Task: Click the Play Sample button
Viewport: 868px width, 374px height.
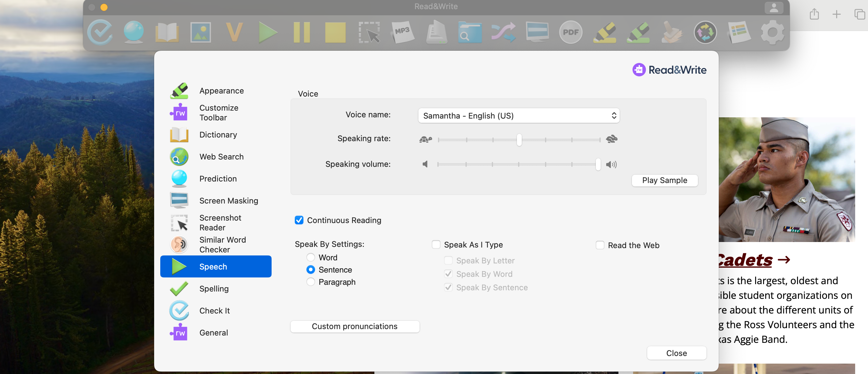Action: click(x=665, y=181)
